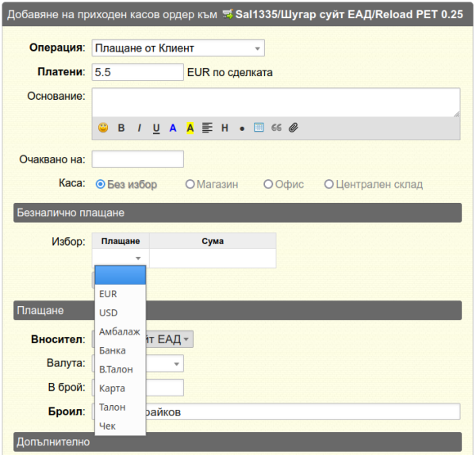Select the Офис cash desk radio

(x=268, y=184)
